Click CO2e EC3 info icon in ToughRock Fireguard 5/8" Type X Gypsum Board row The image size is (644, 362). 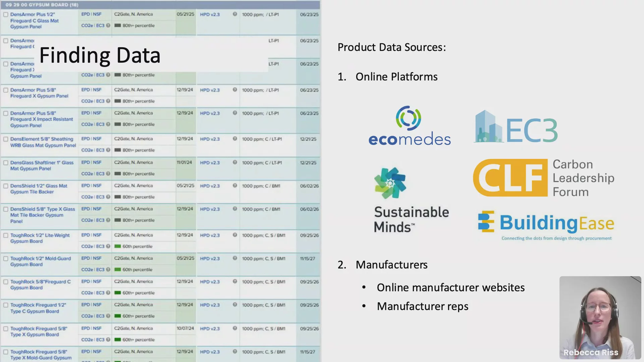click(108, 340)
